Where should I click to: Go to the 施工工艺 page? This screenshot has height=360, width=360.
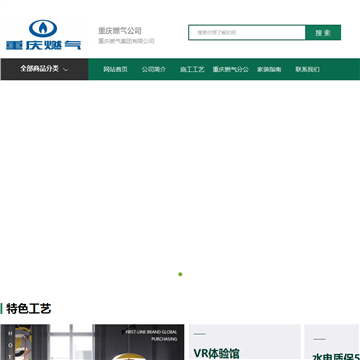[192, 69]
